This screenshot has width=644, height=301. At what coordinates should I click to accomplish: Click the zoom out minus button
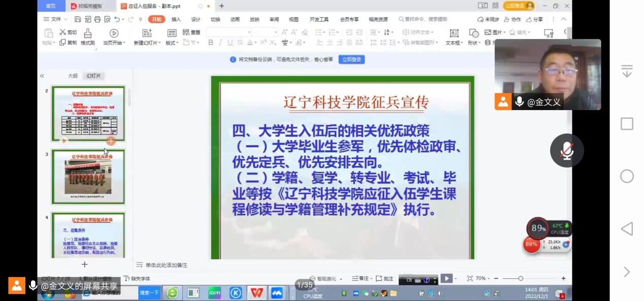(x=496, y=279)
